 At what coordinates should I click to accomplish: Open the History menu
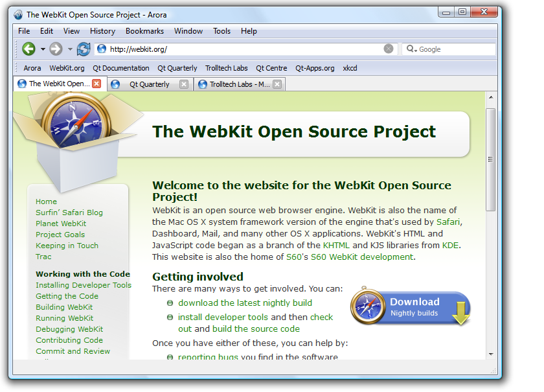[x=102, y=31]
